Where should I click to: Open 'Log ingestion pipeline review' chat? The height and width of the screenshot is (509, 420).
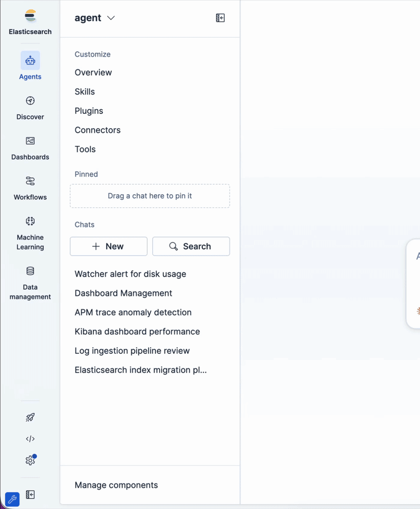click(x=132, y=351)
